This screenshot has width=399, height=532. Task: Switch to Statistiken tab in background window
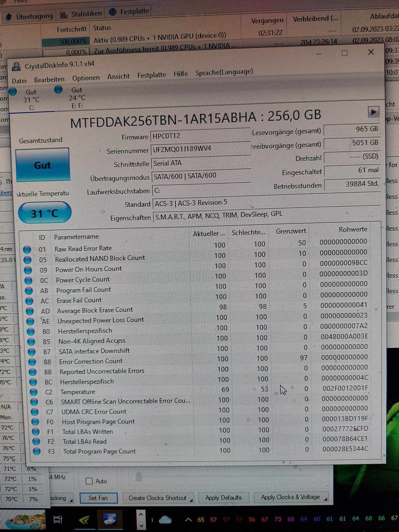(81, 14)
